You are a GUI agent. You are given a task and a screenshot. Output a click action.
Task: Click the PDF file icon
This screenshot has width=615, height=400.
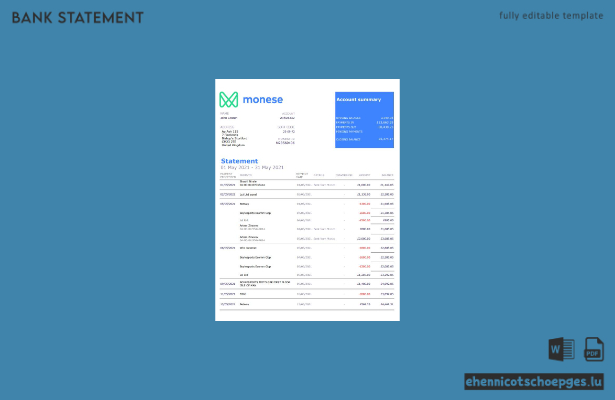click(x=594, y=349)
